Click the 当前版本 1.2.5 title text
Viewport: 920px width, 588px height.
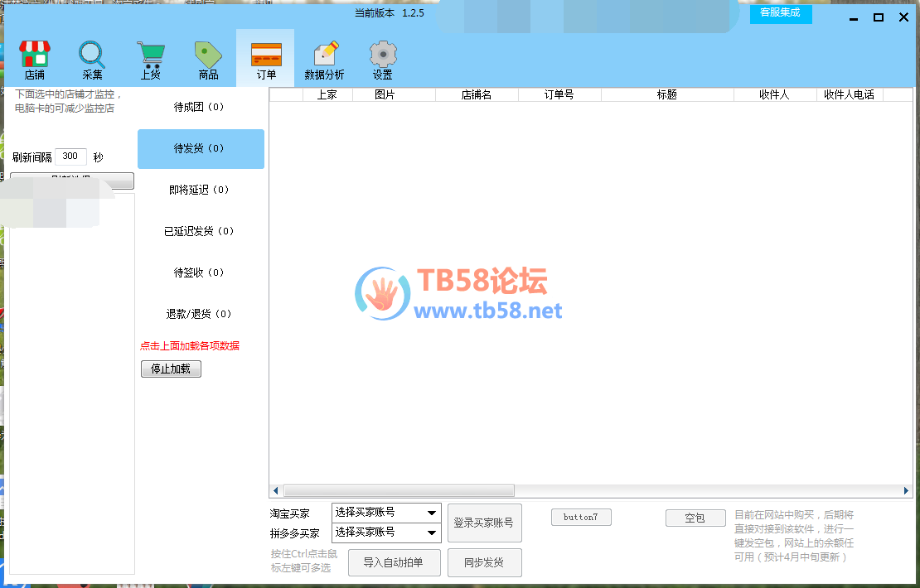[389, 13]
